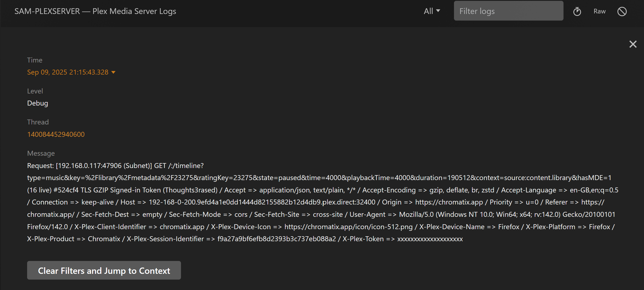Click the masked X-Plex-Token value

click(x=430, y=239)
